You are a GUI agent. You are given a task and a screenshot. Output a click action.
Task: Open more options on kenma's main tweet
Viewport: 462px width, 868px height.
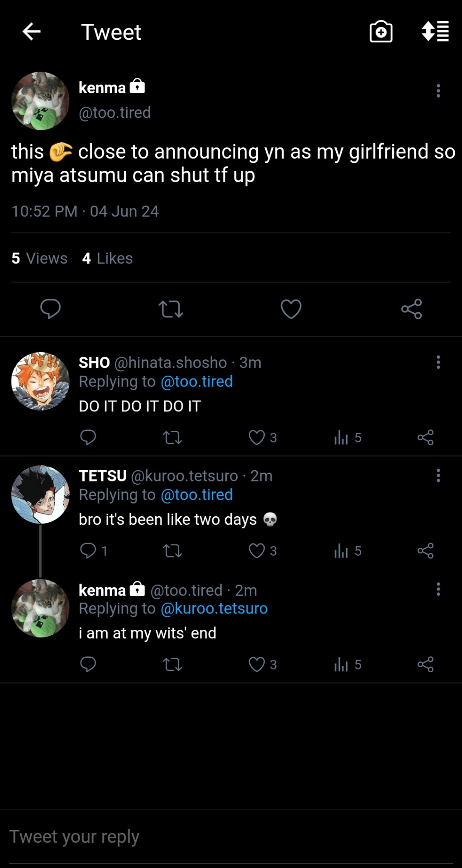click(438, 91)
